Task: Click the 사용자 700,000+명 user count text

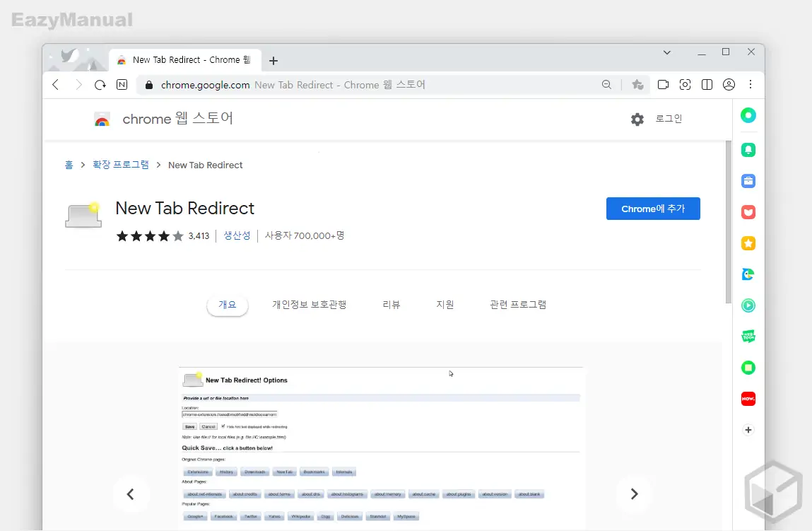Action: tap(305, 235)
